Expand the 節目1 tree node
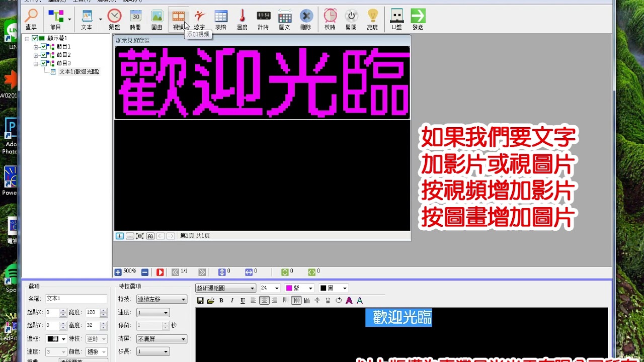The image size is (644, 362). [36, 47]
